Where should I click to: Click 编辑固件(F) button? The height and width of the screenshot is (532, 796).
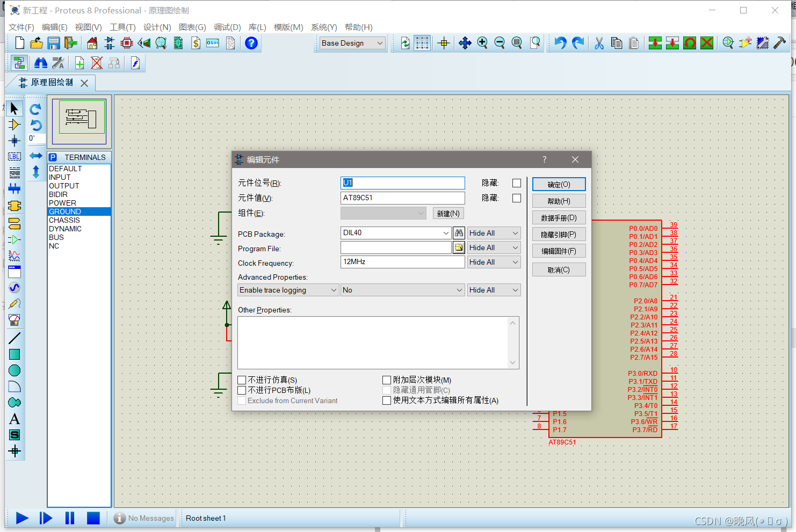point(559,251)
